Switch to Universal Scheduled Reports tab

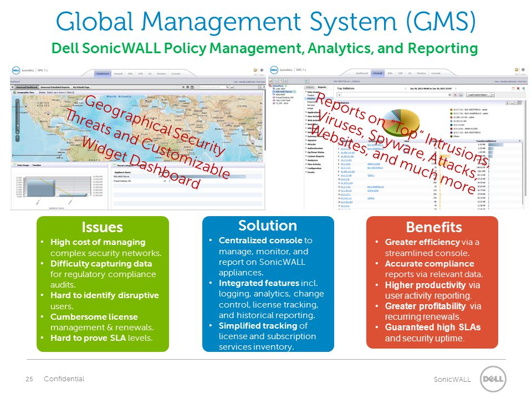55,87
